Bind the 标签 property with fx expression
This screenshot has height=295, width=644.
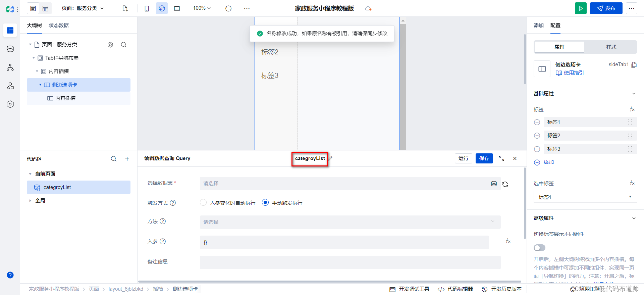[632, 109]
